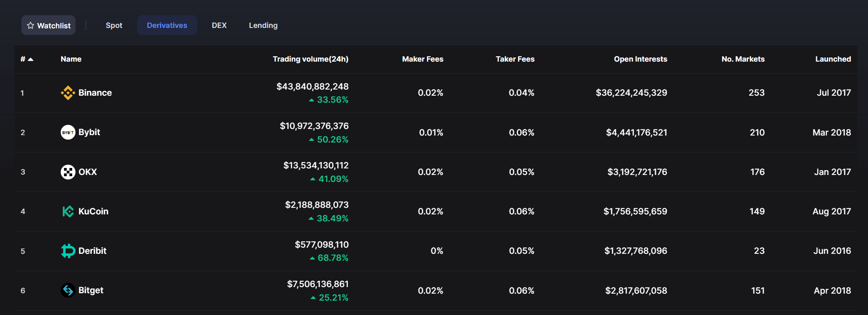Image resolution: width=868 pixels, height=315 pixels.
Task: Sort by Open Interests header
Action: (x=640, y=59)
